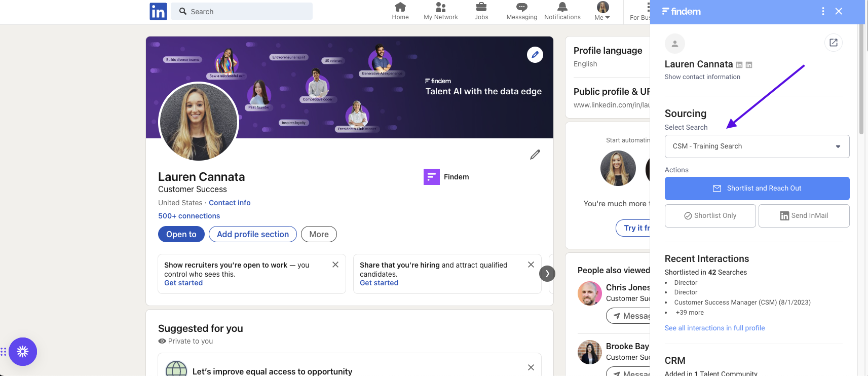Open the Public profile & URL section
The width and height of the screenshot is (868, 376).
tap(612, 92)
